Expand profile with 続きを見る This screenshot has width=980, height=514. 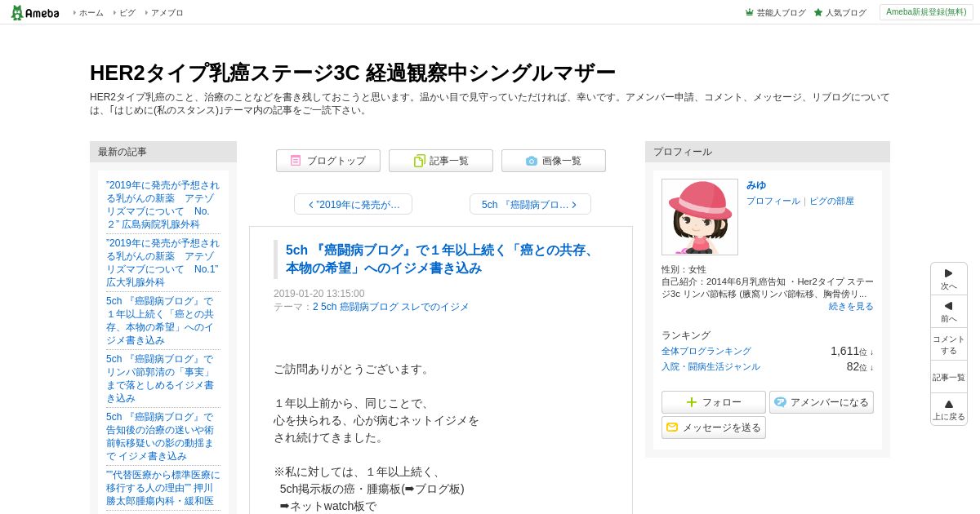pyautogui.click(x=851, y=306)
